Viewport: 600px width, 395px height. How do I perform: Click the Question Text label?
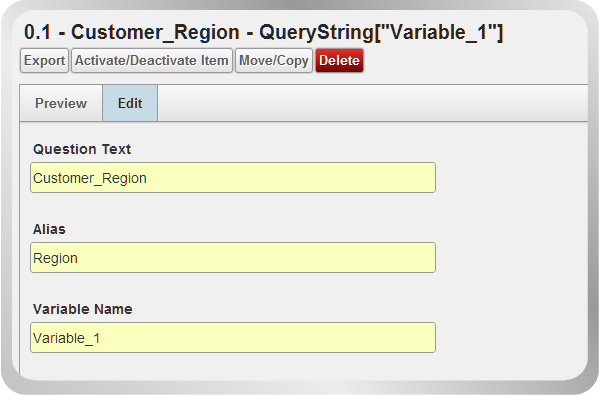82,149
